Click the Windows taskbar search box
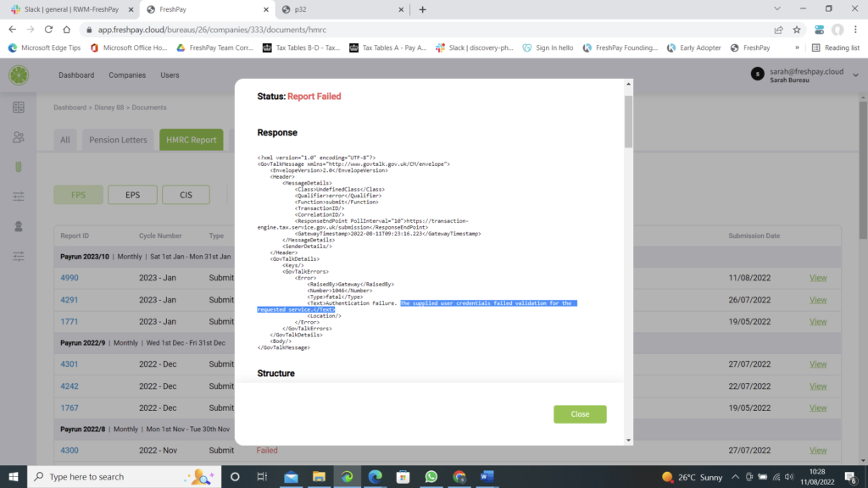This screenshot has height=488, width=868. pos(124,476)
